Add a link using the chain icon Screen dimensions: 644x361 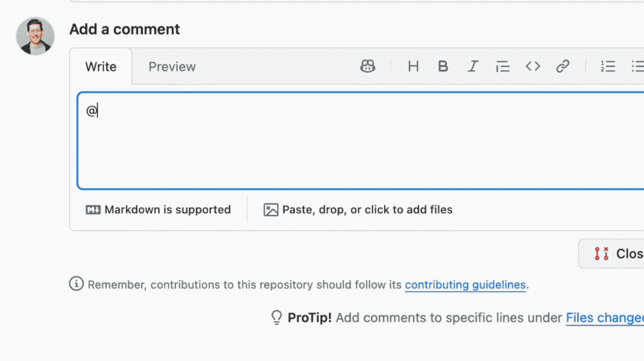[563, 66]
